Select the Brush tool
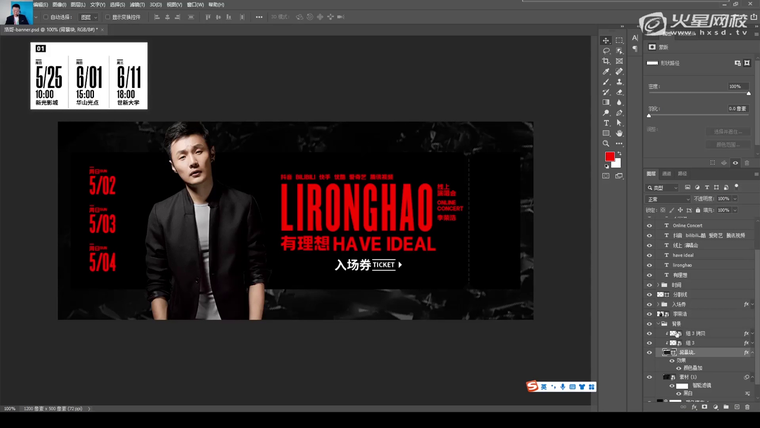 click(x=606, y=82)
